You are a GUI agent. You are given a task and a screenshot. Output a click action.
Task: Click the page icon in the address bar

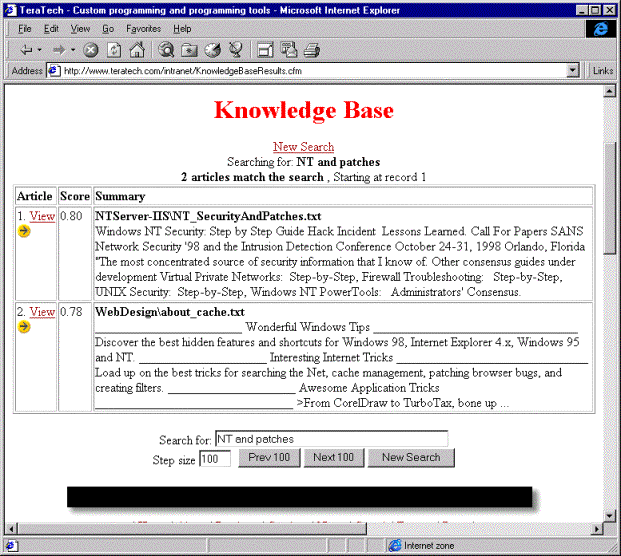pos(53,71)
